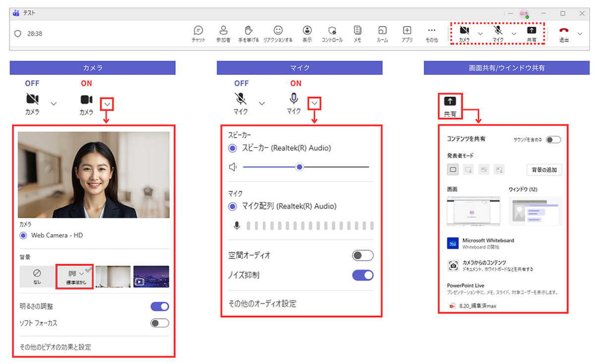
Task: Open the chat panel
Action: point(198,33)
